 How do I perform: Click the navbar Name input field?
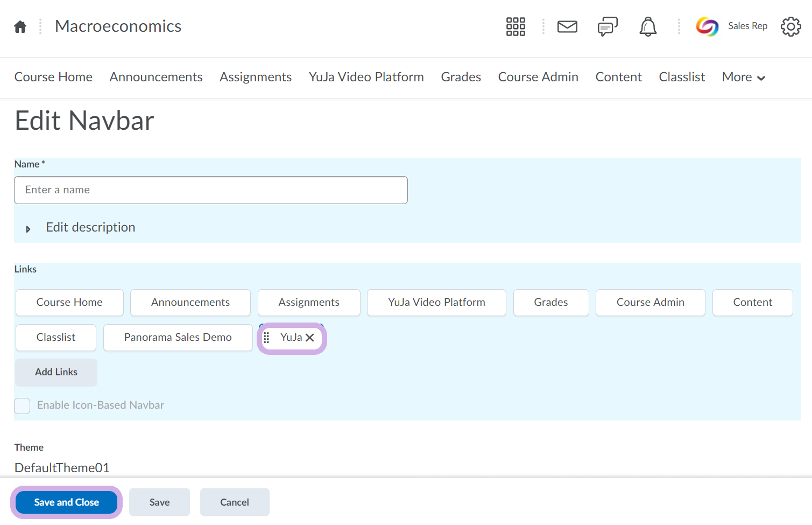point(210,190)
